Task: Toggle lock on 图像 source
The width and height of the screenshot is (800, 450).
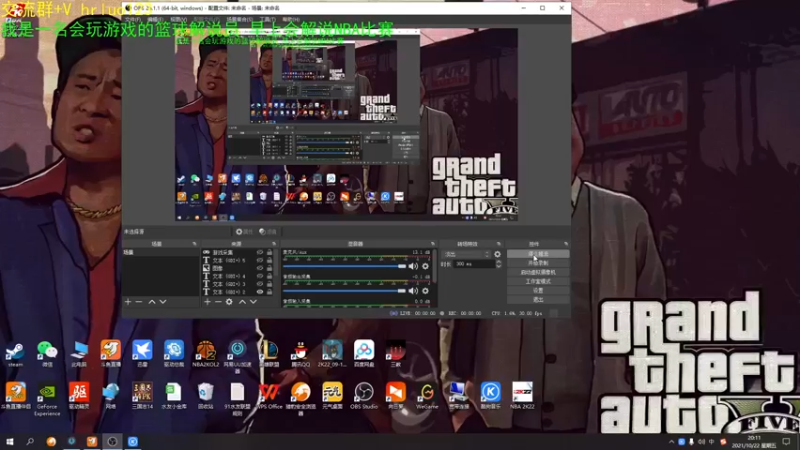Action: 269,268
